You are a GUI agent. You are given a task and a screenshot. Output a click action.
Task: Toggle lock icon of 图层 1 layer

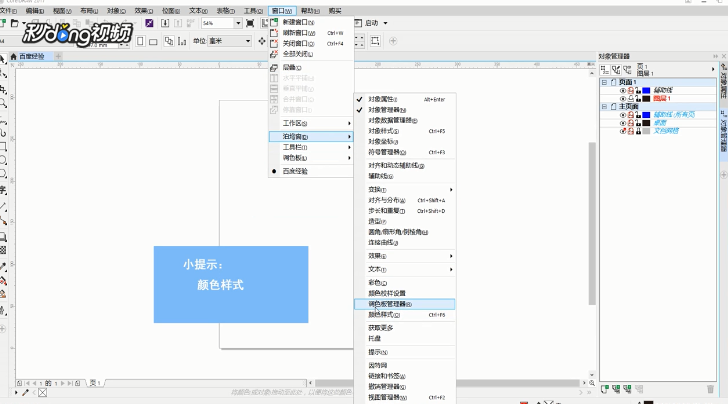[638, 98]
